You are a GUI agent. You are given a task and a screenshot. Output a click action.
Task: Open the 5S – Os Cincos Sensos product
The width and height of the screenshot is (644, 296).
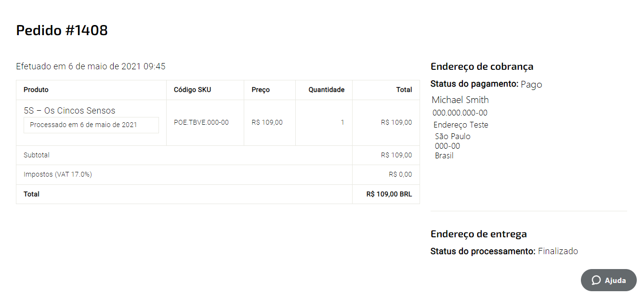point(69,110)
